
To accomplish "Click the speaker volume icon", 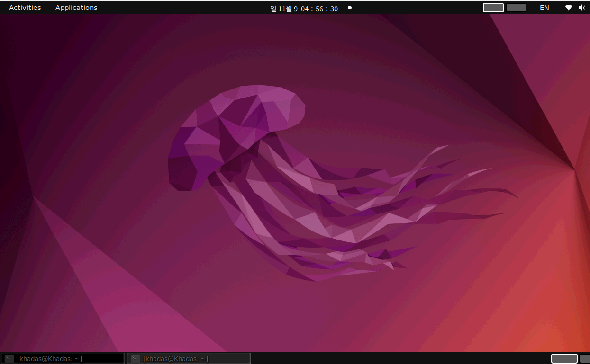I will (x=582, y=8).
